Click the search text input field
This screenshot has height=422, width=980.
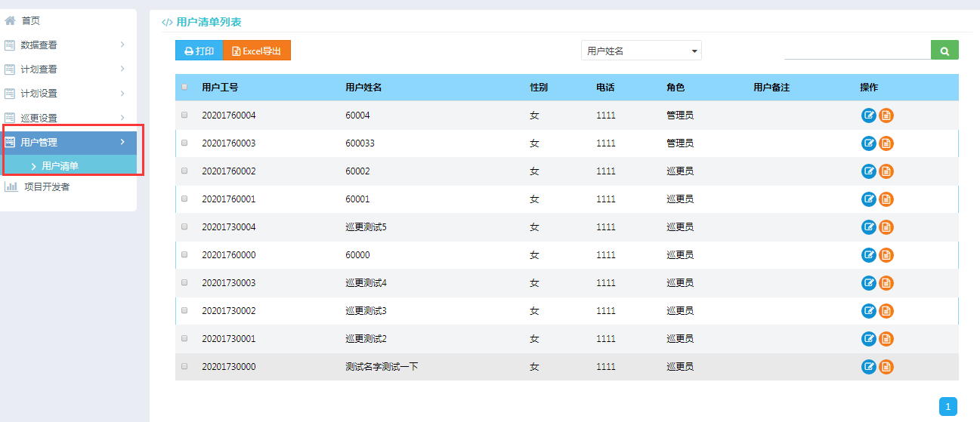tap(857, 51)
